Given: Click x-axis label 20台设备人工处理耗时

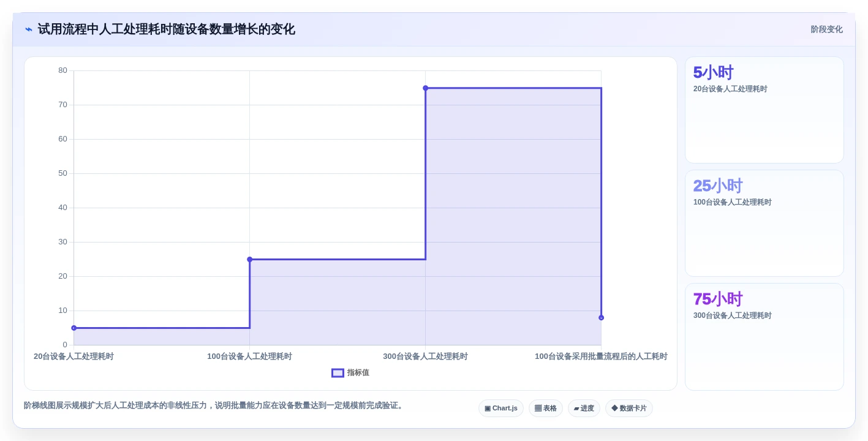Looking at the screenshot, I should [x=74, y=356].
